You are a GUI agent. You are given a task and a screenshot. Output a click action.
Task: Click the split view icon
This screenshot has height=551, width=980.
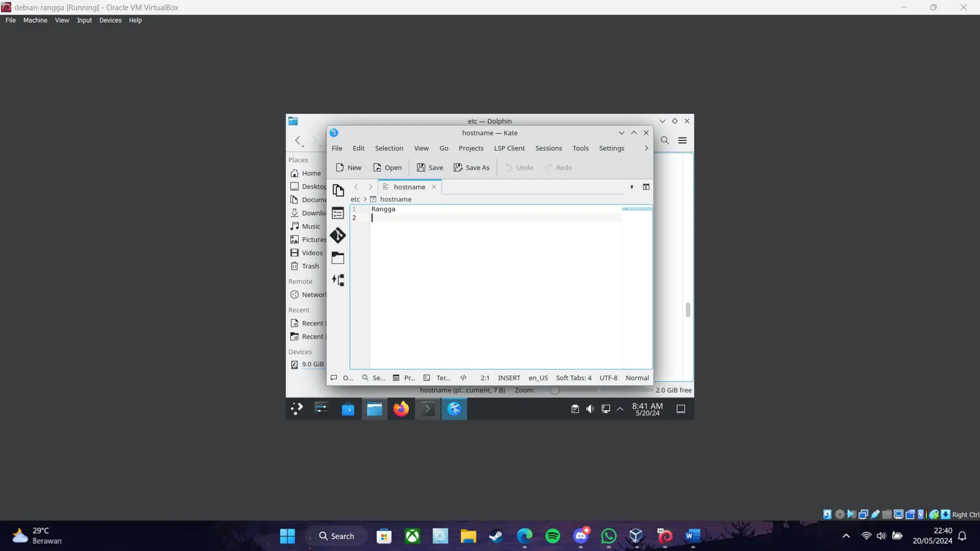coord(646,187)
